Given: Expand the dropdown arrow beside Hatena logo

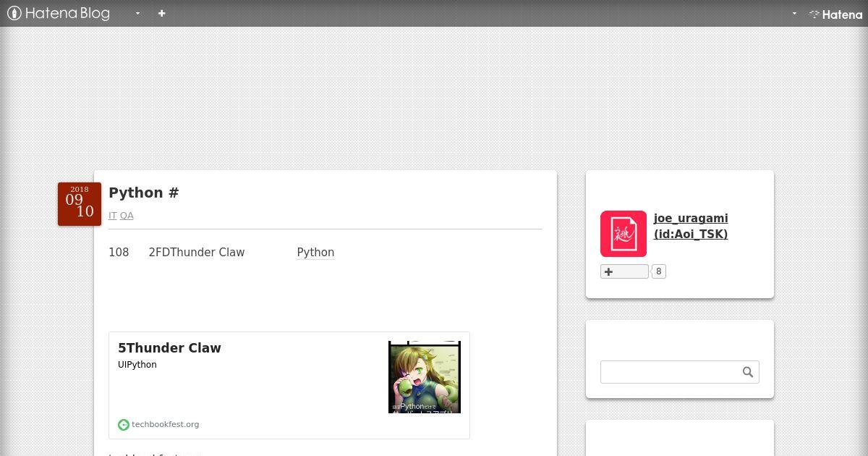Looking at the screenshot, I should [794, 13].
